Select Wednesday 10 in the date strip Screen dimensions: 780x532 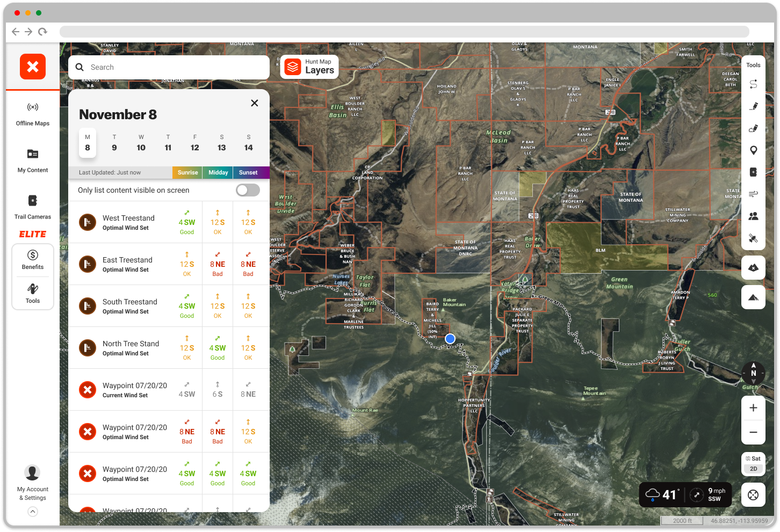[141, 143]
